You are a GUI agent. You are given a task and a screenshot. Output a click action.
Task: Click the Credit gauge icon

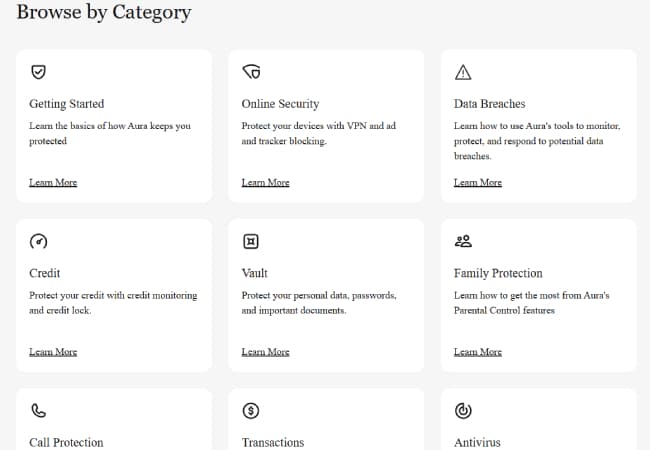point(39,241)
